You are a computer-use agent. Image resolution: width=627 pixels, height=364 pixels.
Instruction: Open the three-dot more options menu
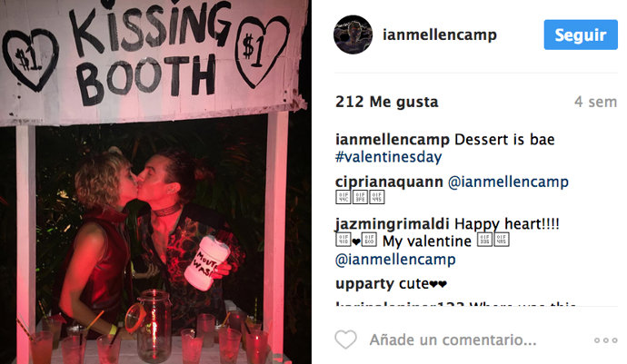[605, 340]
